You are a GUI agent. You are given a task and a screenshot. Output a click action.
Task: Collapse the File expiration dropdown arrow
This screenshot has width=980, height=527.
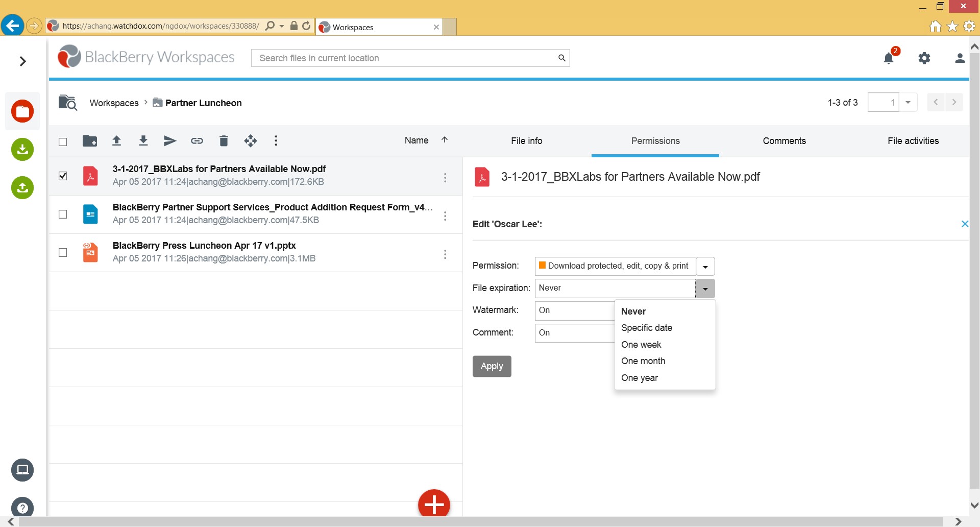coord(705,289)
